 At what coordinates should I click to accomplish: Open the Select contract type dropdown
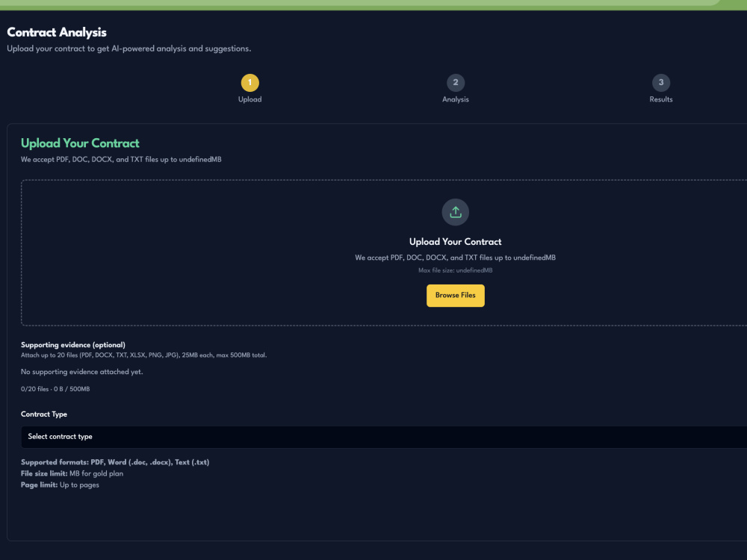pos(384,437)
